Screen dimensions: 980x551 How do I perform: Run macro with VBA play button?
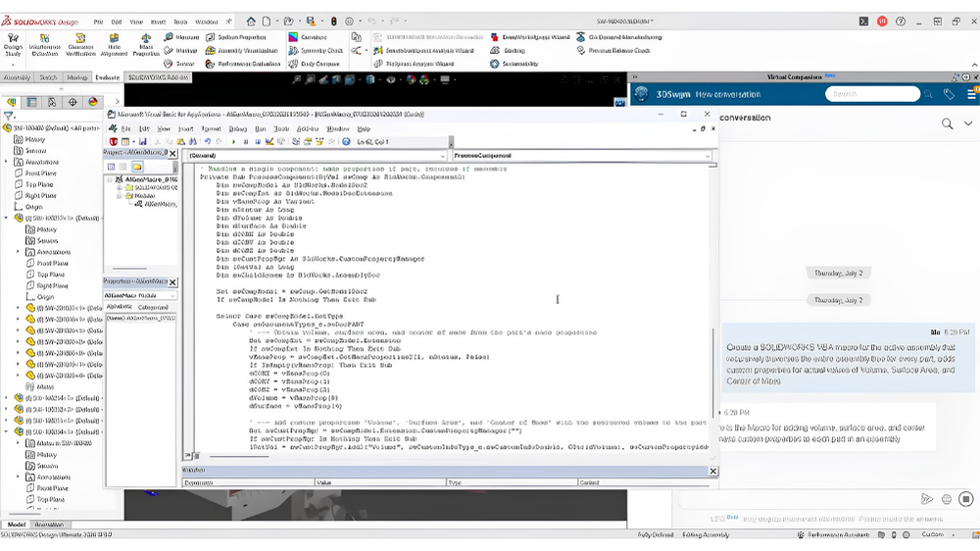234,142
